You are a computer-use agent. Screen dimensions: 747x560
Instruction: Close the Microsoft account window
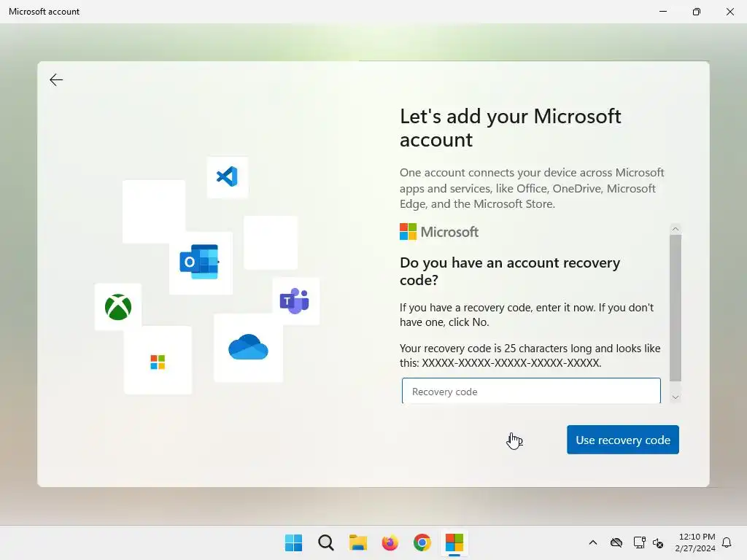pyautogui.click(x=729, y=12)
